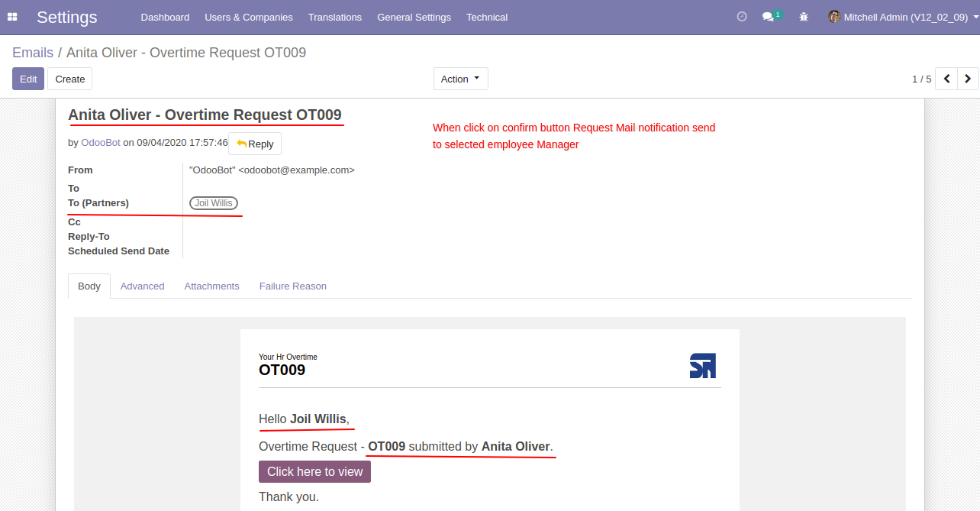The width and height of the screenshot is (980, 511).
Task: Click the debug bug icon
Action: (804, 17)
